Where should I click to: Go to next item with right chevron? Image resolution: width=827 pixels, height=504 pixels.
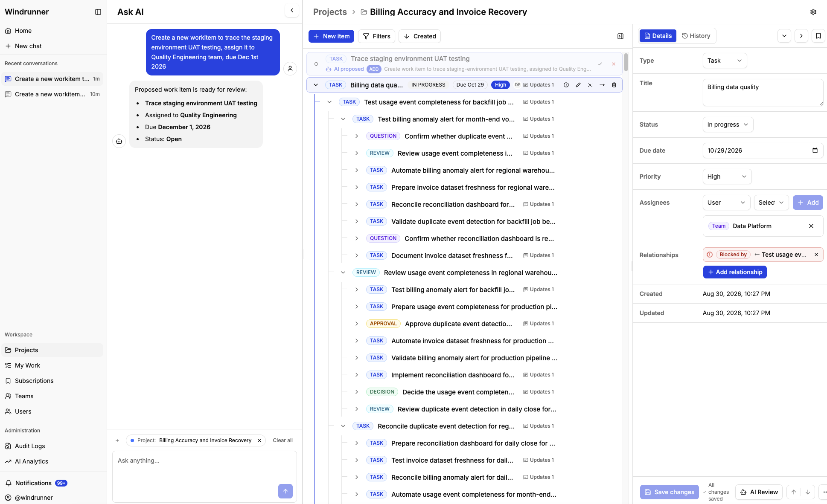pos(801,36)
